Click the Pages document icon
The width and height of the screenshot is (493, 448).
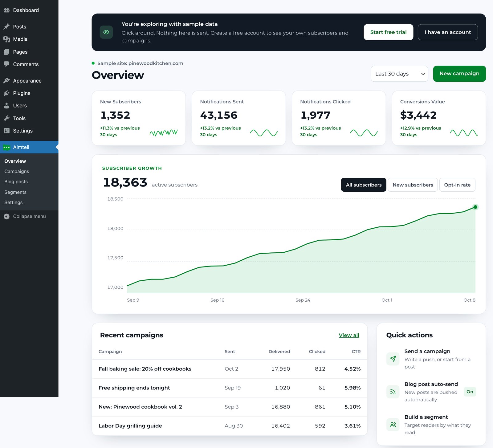tap(6, 52)
